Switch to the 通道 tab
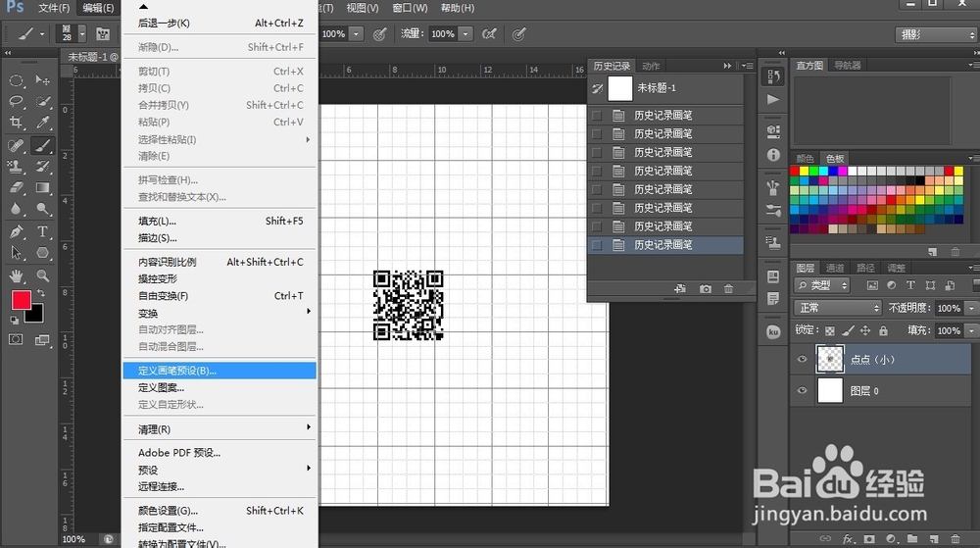Image resolution: width=980 pixels, height=548 pixels. 834,268
